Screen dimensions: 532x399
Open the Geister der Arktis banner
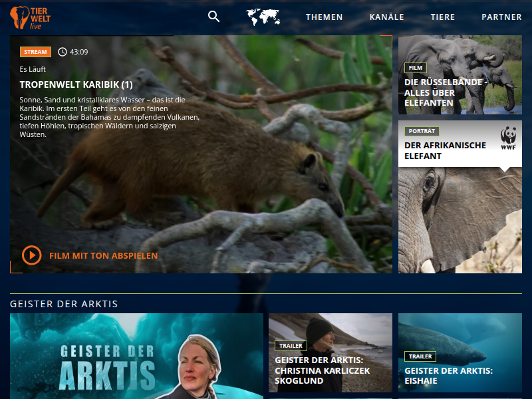coord(136,356)
